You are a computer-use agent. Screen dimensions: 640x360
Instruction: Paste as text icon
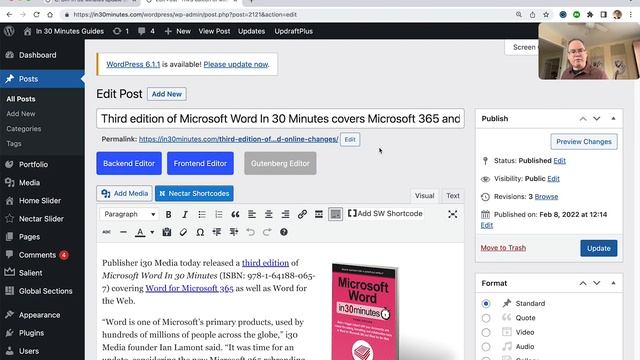pos(167,232)
